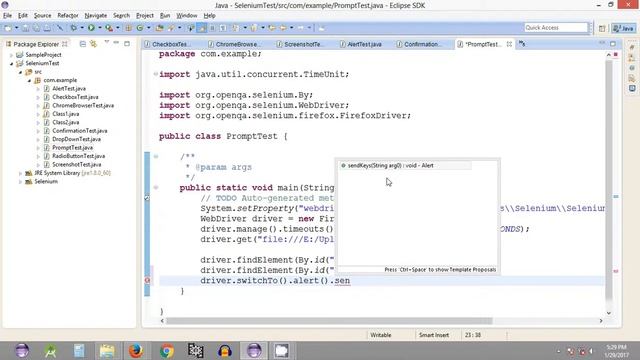The width and height of the screenshot is (640, 360).
Task: Click the Open Perspective icon
Action: point(602,28)
